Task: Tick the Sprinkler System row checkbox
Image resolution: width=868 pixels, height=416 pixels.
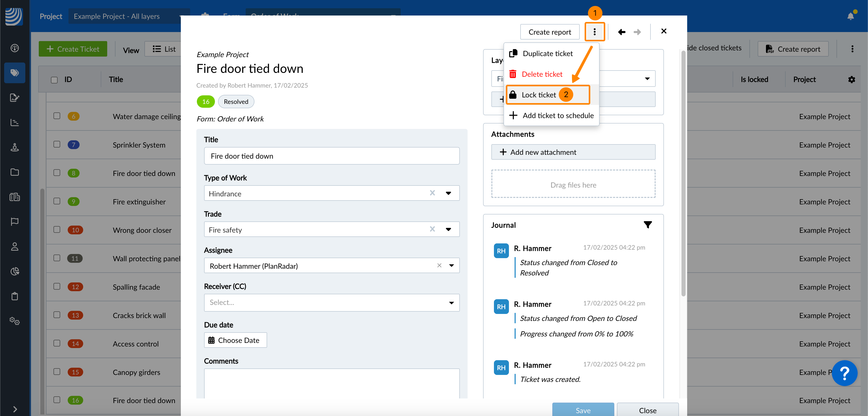Action: 57,144
